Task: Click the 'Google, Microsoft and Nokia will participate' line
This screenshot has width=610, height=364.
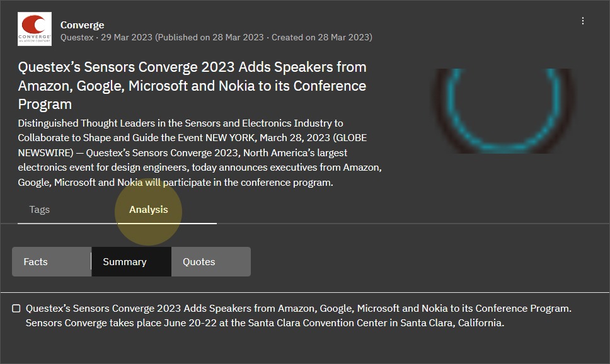Action: coord(175,183)
